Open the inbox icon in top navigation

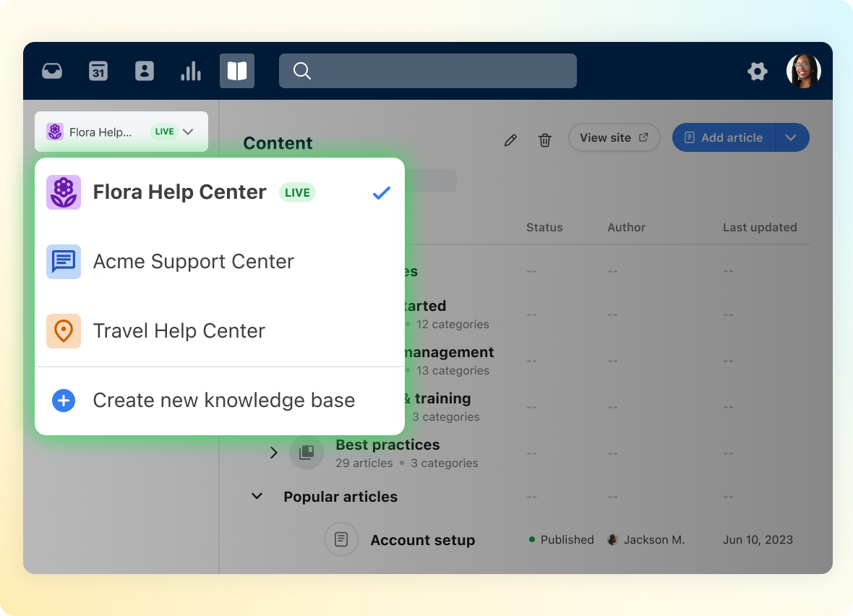pos(52,71)
